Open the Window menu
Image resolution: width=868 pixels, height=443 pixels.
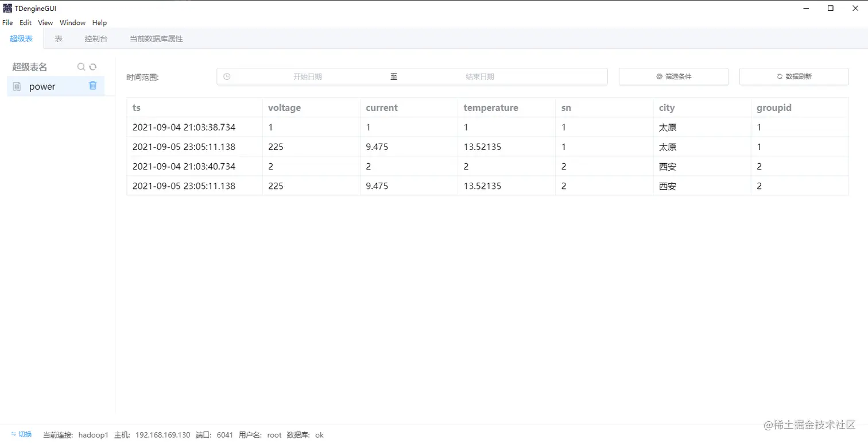(x=72, y=22)
